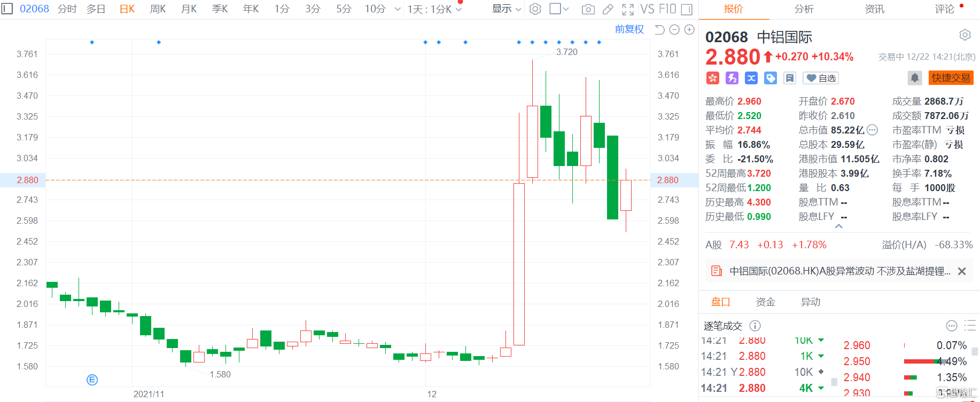This screenshot has width=980, height=402.
Task: Open info icon beside 逐笔成交
Action: [x=755, y=326]
